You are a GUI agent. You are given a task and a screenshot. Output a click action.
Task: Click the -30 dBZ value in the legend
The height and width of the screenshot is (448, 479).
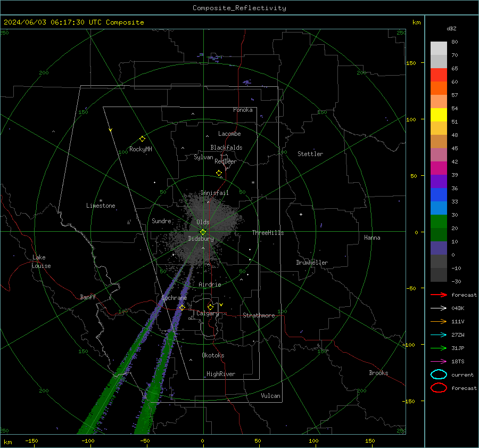point(456,281)
